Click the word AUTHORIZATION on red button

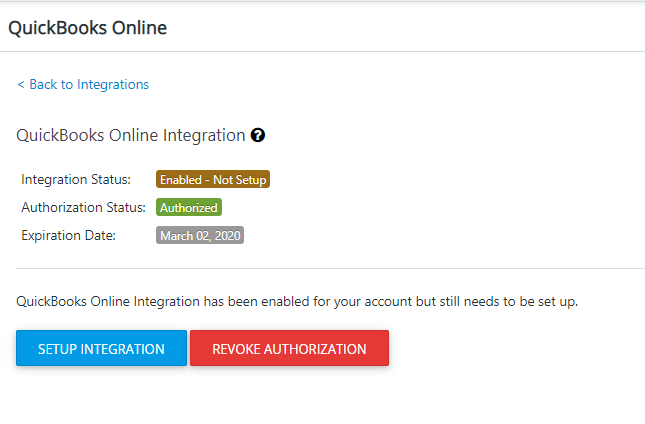click(x=315, y=349)
